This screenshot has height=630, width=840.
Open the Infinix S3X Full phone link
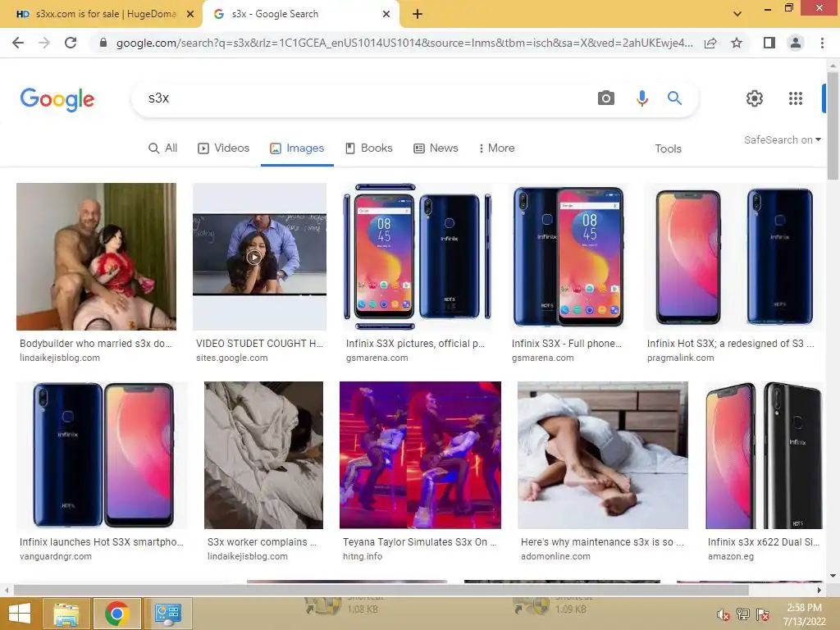pyautogui.click(x=566, y=344)
